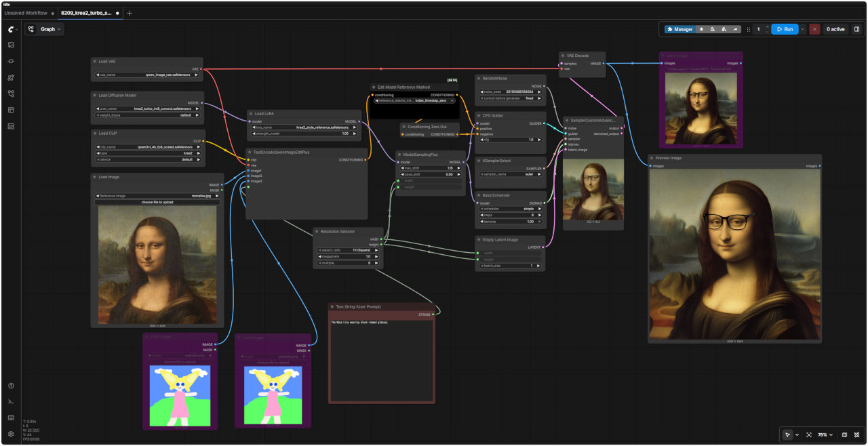The image size is (868, 446).
Task: Open the workflows sidebar icon
Action: [x=11, y=94]
